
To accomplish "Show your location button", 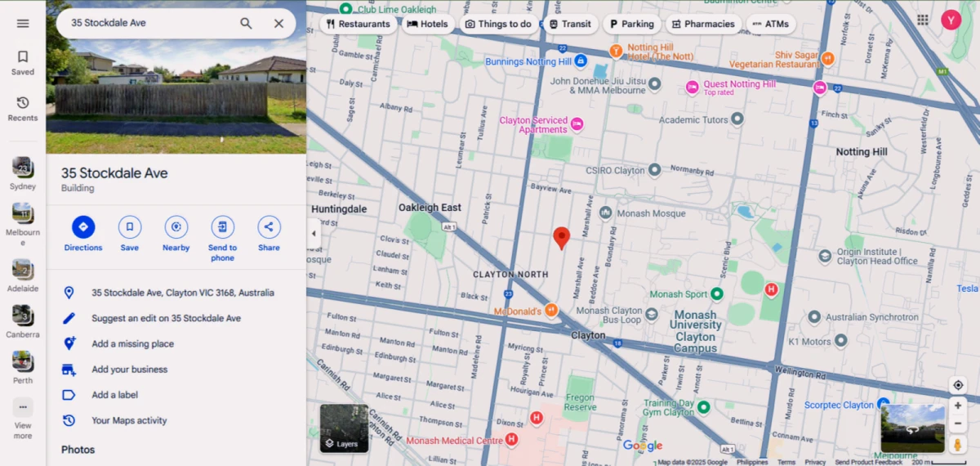I will point(958,385).
